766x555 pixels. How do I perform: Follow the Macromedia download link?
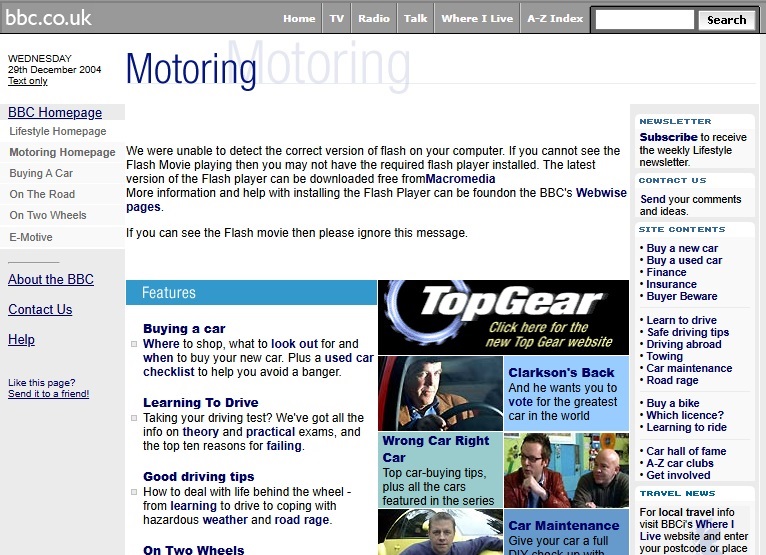coord(460,179)
